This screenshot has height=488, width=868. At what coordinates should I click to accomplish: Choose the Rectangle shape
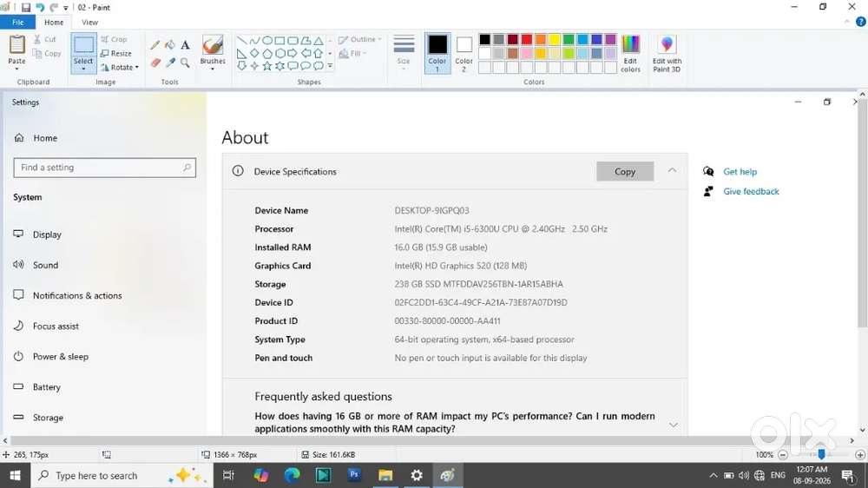click(280, 41)
